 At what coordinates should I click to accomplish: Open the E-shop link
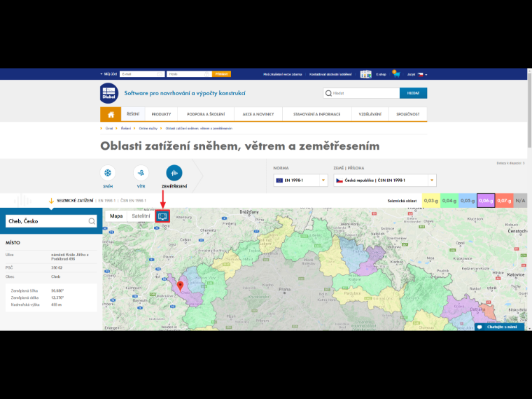[381, 74]
